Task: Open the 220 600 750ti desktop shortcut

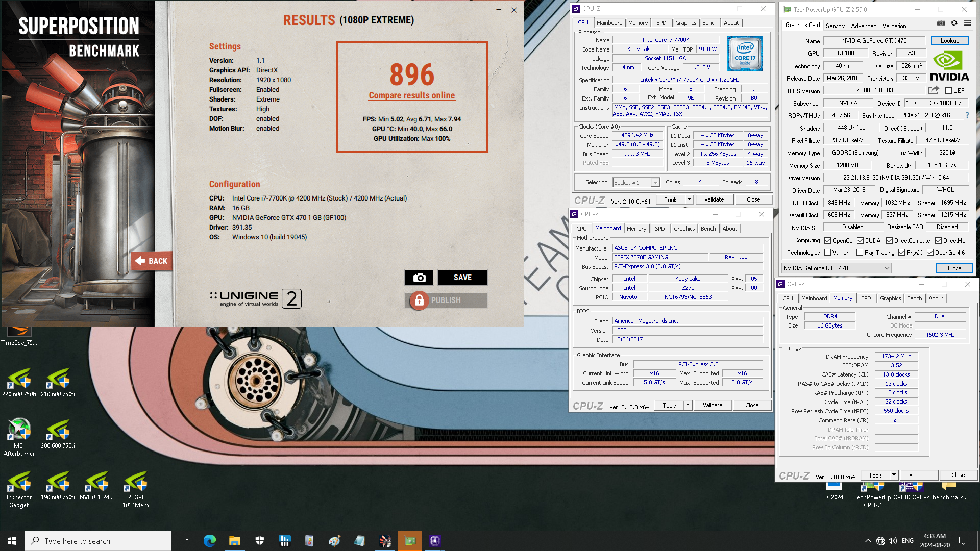Action: point(19,383)
